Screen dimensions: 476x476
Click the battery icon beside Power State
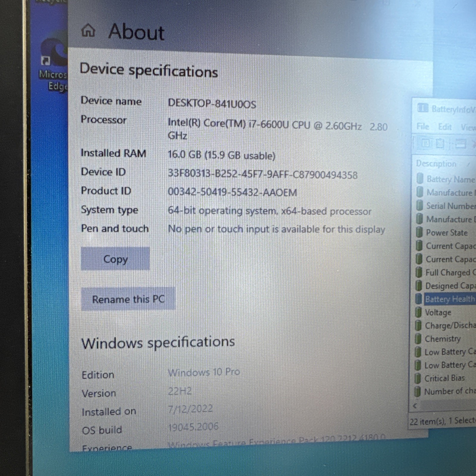(419, 232)
